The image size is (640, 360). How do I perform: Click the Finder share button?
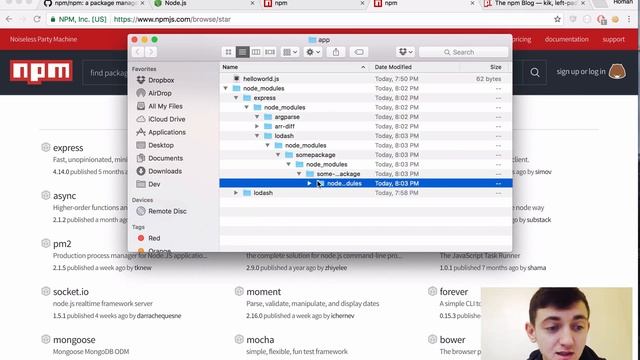coord(336,52)
